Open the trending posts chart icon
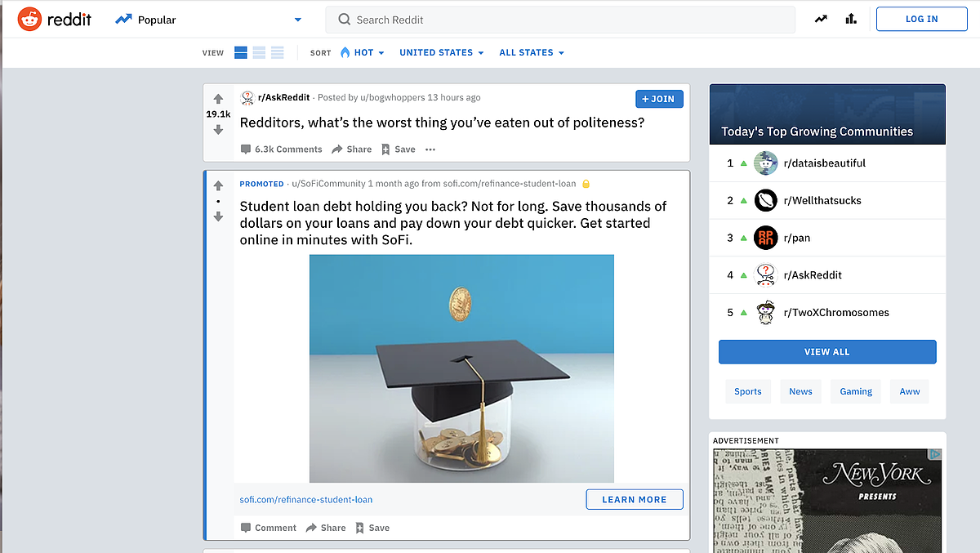 [x=820, y=19]
